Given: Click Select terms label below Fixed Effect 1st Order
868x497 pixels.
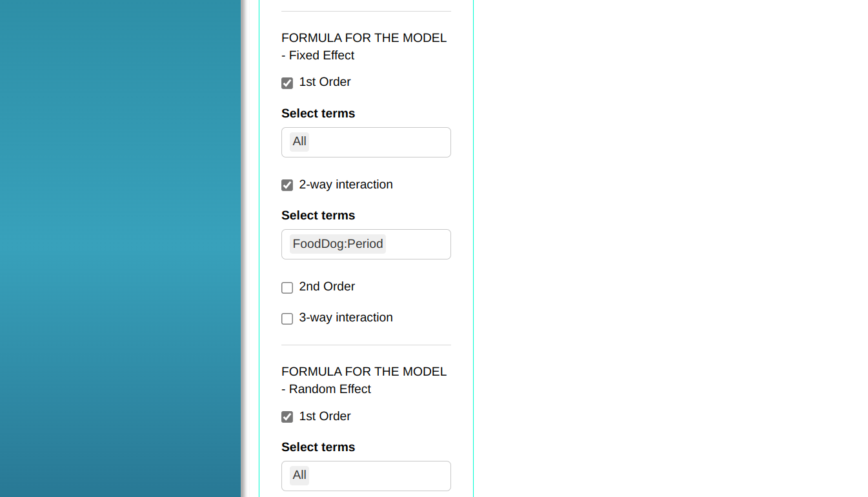Looking at the screenshot, I should (x=318, y=113).
